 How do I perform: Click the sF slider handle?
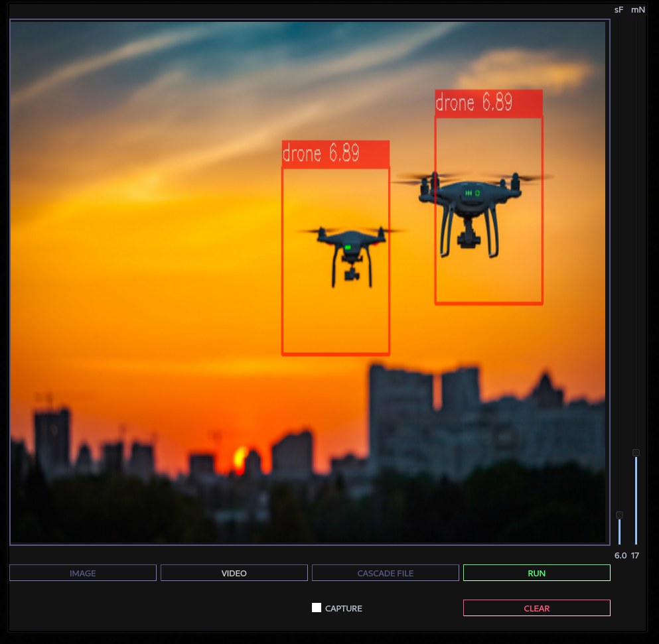pyautogui.click(x=619, y=515)
